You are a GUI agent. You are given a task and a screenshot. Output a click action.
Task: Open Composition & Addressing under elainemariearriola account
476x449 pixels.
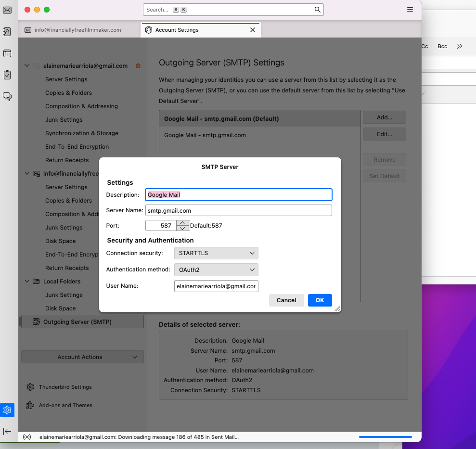[81, 106]
